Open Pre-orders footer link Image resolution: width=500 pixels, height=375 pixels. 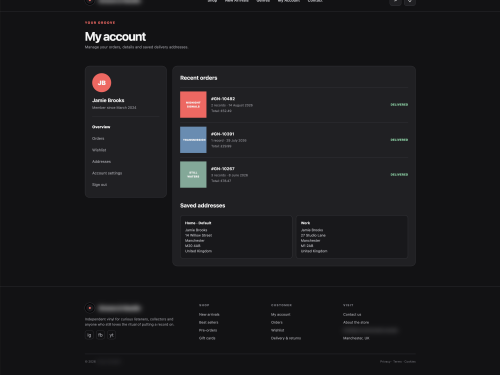(208, 330)
